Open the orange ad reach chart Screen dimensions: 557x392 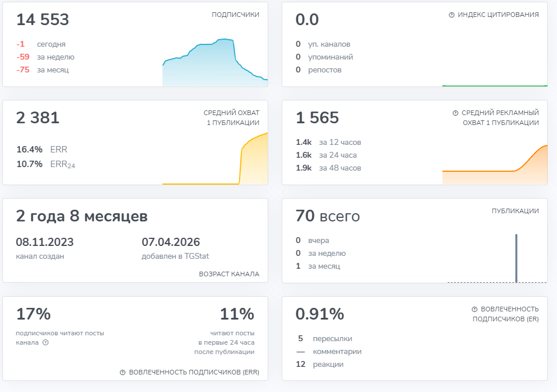[495, 164]
